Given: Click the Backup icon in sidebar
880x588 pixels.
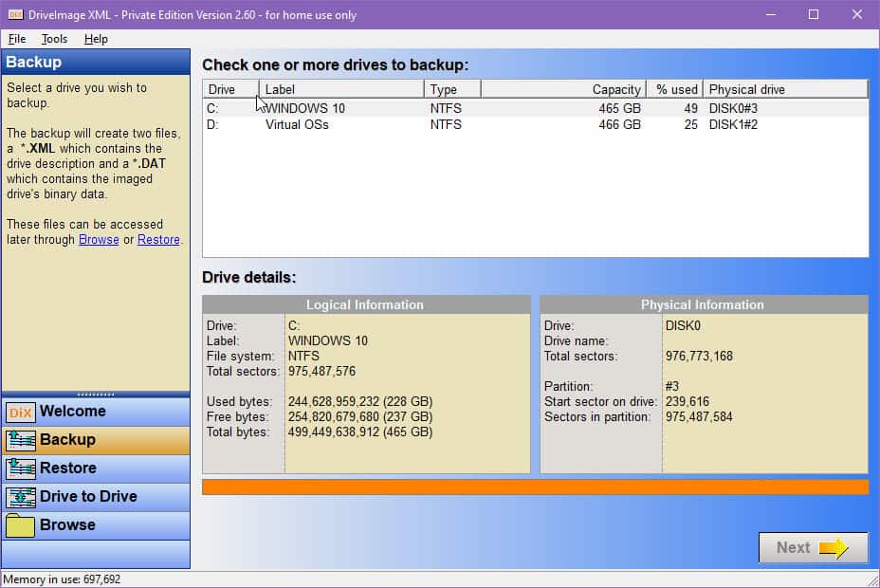Looking at the screenshot, I should pos(21,440).
